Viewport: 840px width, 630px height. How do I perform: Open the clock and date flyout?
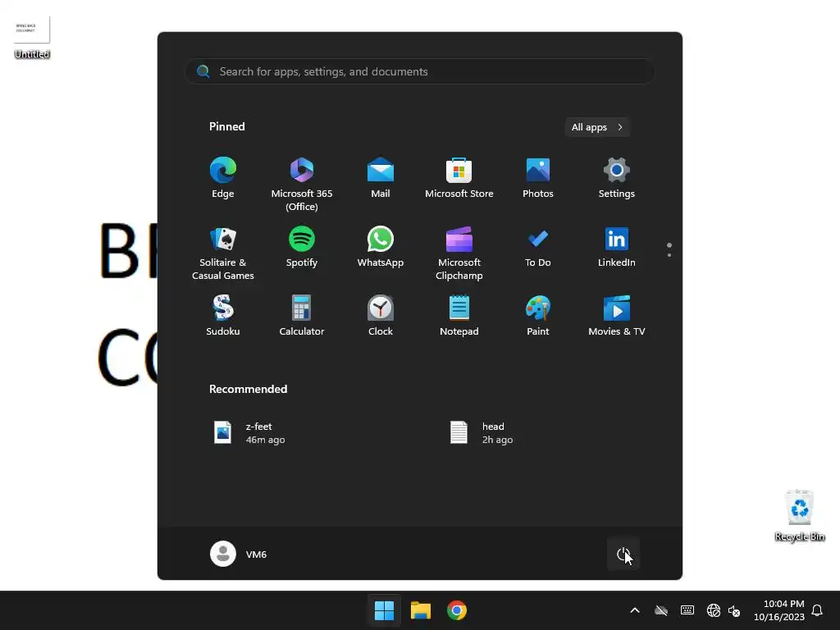[779, 610]
